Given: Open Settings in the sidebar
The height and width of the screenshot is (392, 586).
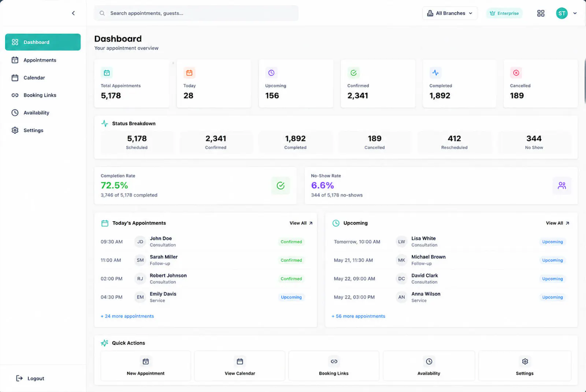Looking at the screenshot, I should [x=43, y=130].
